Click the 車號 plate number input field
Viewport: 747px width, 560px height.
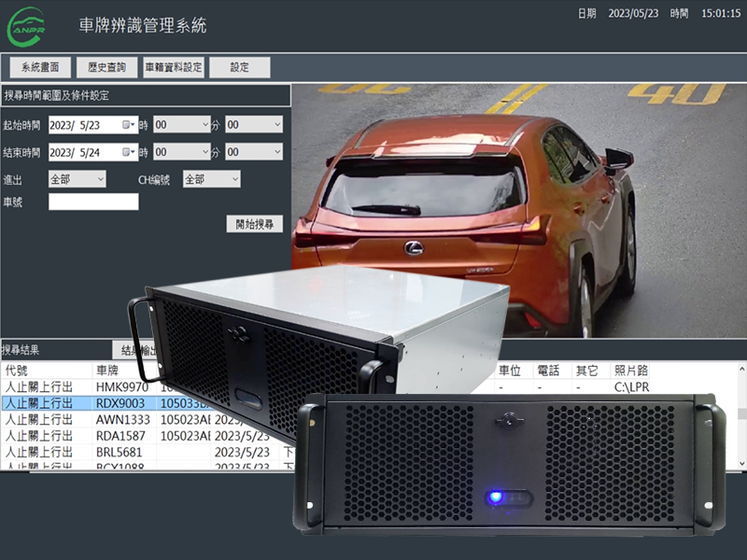[x=93, y=202]
